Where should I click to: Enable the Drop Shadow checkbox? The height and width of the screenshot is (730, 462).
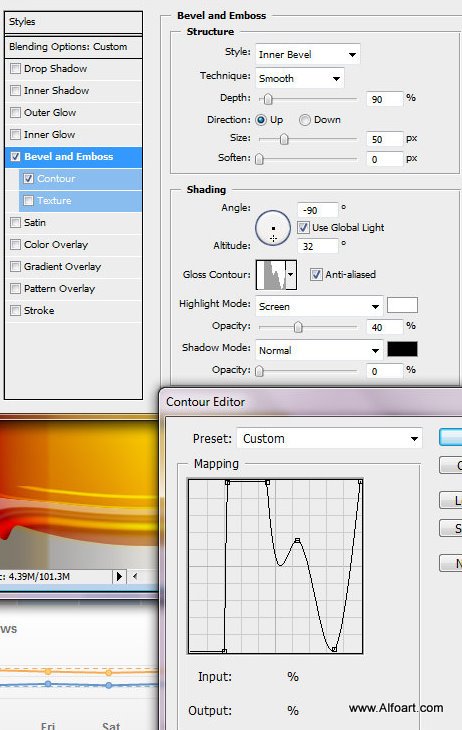click(15, 68)
